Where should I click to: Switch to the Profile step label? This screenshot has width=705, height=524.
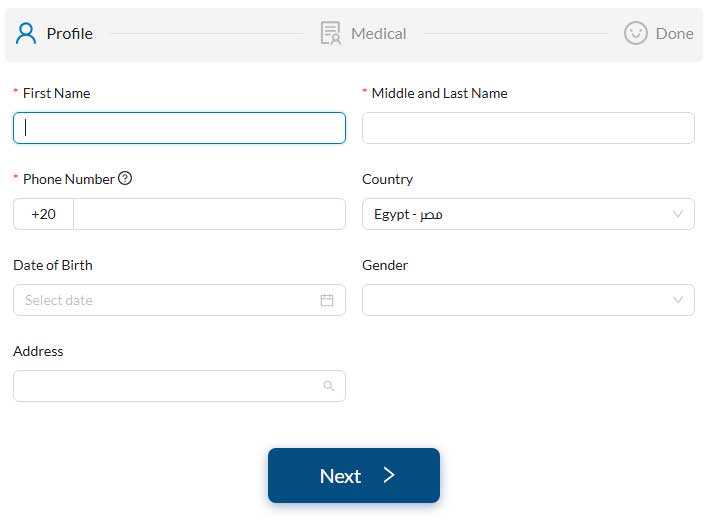pos(69,33)
